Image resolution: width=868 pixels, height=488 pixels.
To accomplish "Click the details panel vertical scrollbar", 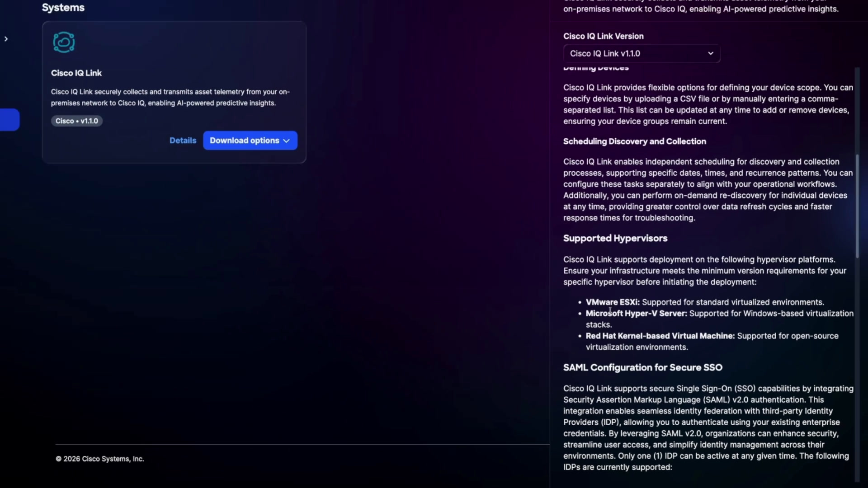I will (857, 206).
